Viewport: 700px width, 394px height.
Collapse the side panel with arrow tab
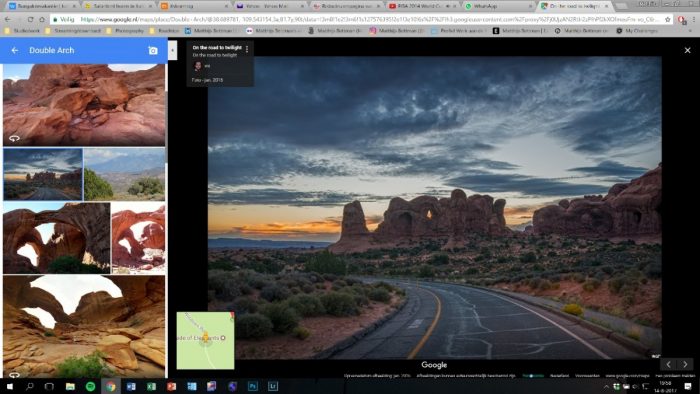(173, 50)
